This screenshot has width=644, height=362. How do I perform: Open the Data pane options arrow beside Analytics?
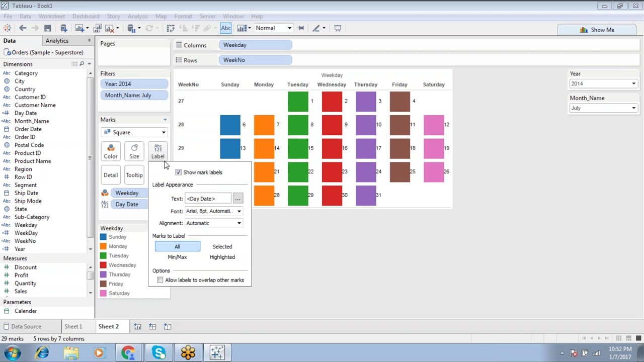pos(89,41)
